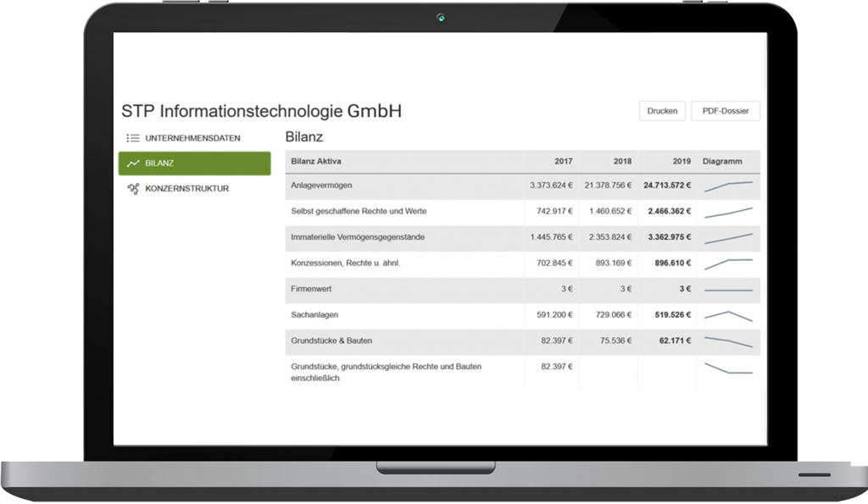This screenshot has width=868, height=504.
Task: Click the 896.610 € value
Action: click(672, 263)
